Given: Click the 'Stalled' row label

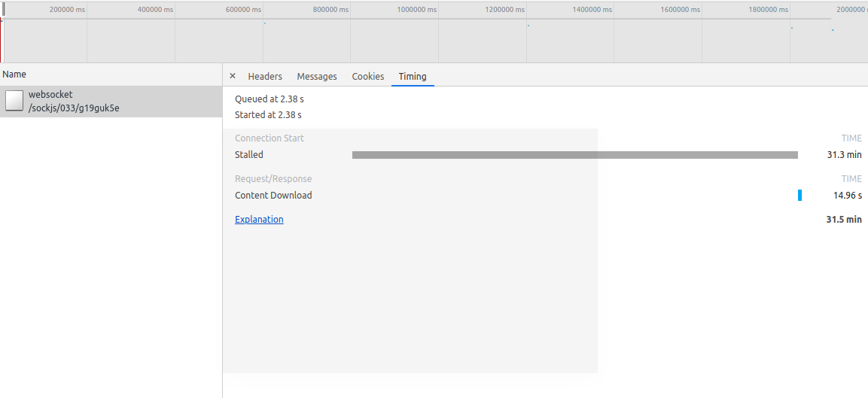Looking at the screenshot, I should (x=249, y=154).
